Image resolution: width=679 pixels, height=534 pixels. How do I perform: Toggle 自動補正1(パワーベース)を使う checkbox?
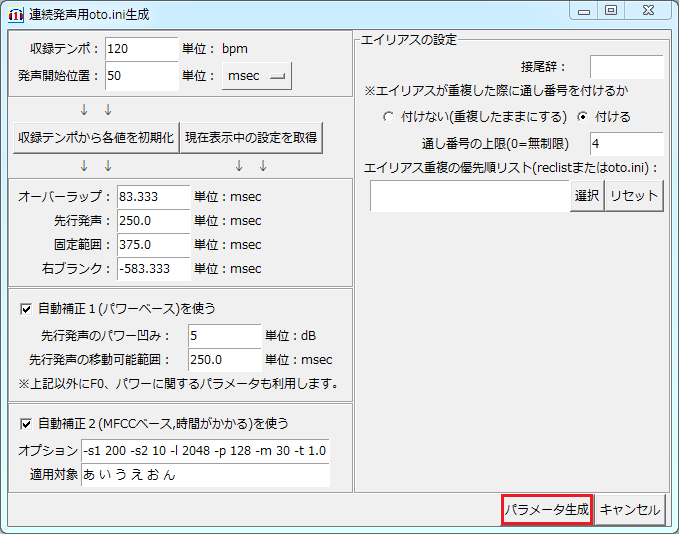26,309
